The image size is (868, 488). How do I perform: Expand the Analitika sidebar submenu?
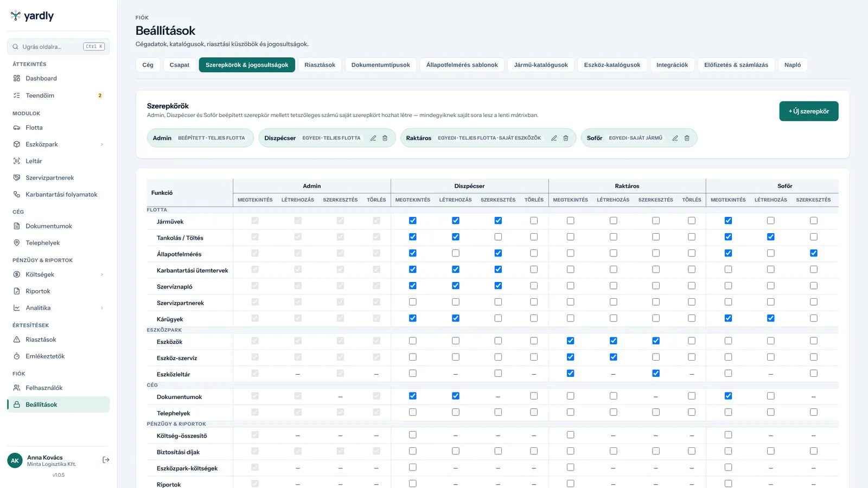[x=102, y=308]
